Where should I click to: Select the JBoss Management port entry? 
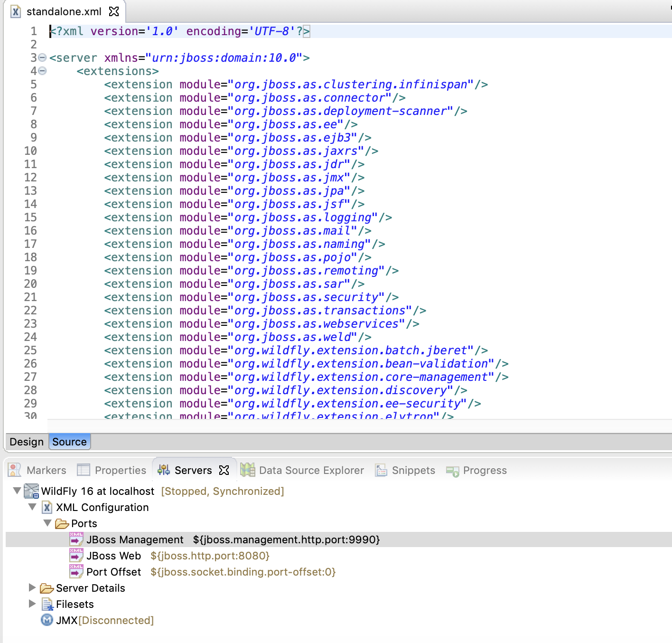point(135,539)
